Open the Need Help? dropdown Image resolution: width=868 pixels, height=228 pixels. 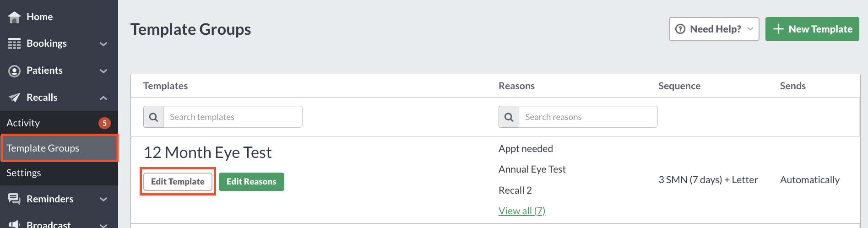pyautogui.click(x=714, y=29)
